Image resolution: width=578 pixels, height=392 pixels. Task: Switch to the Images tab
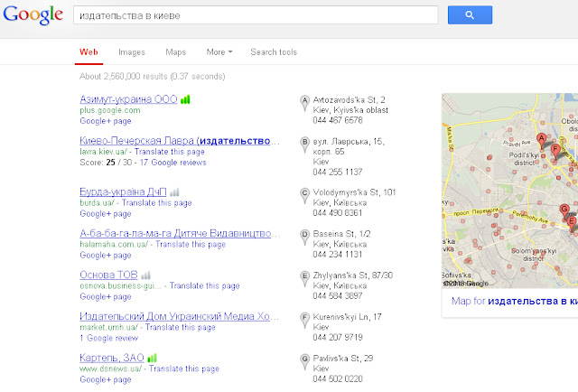coord(132,52)
